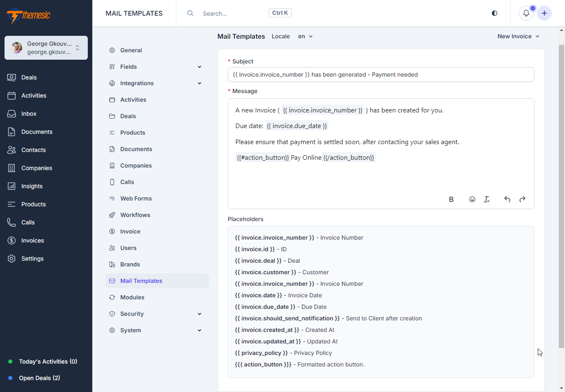Expand the System settings section
The height and width of the screenshot is (392, 565).
click(157, 330)
